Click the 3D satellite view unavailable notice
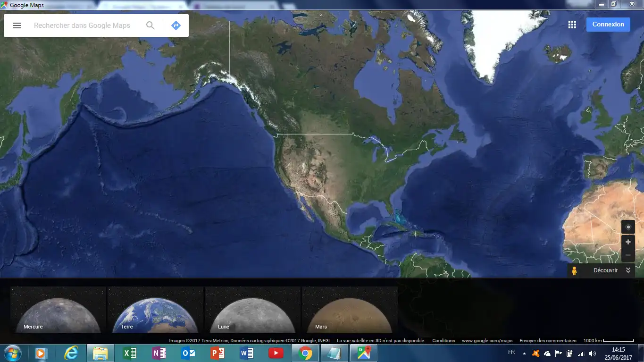Screen dimensions: 644x362 click(x=381, y=340)
